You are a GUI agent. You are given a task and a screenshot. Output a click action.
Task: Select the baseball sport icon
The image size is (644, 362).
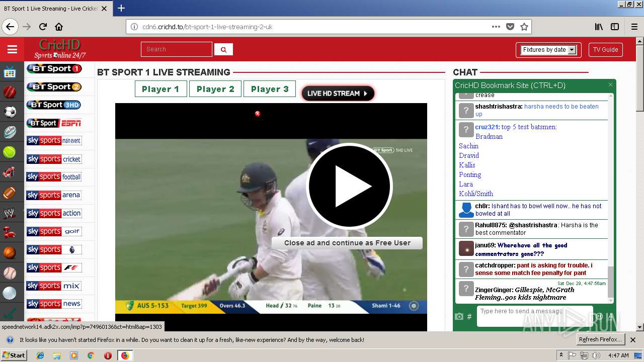point(10,273)
